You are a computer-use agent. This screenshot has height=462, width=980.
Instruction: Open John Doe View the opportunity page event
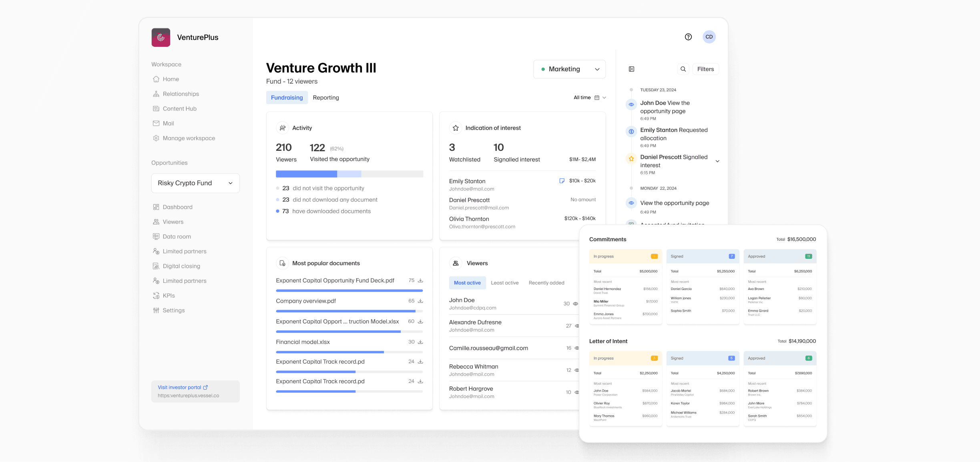click(673, 110)
